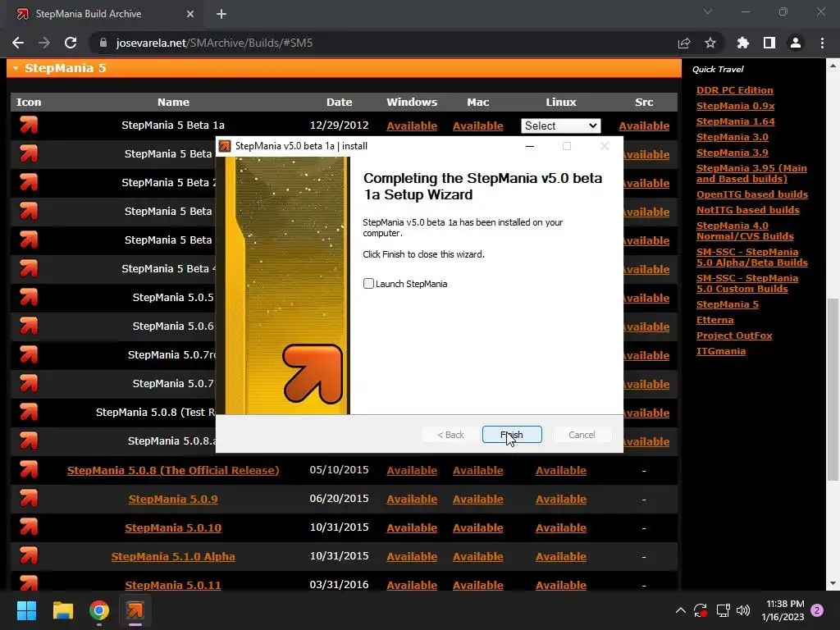Click the page vertical scrollbar thumb
Viewport: 840px width, 630px height.
click(x=832, y=390)
